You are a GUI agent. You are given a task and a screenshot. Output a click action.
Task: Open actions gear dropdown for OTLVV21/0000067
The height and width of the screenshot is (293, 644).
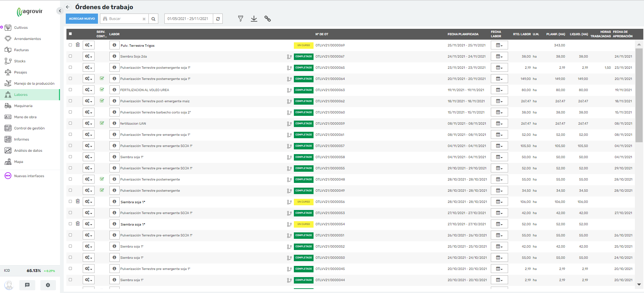click(x=88, y=56)
